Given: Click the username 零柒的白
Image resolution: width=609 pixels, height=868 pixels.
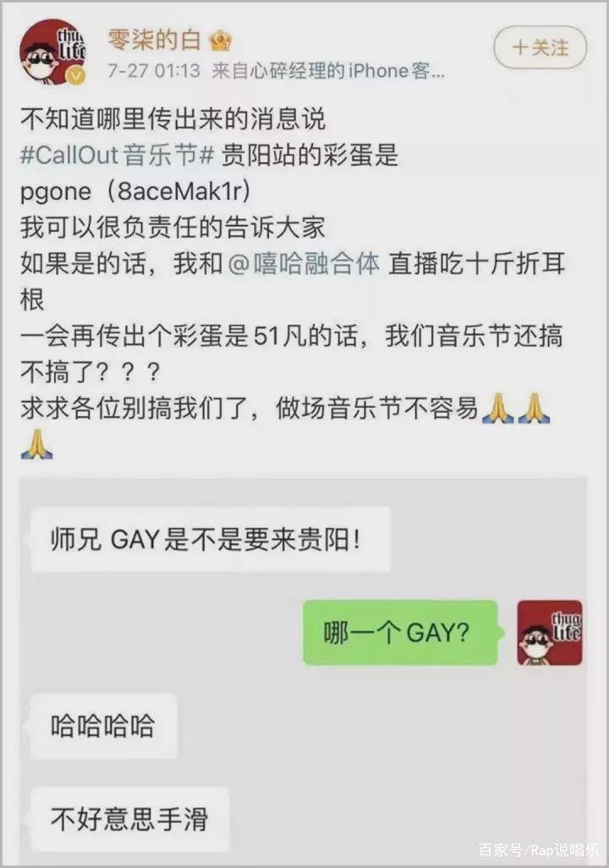Looking at the screenshot, I should click(x=154, y=39).
